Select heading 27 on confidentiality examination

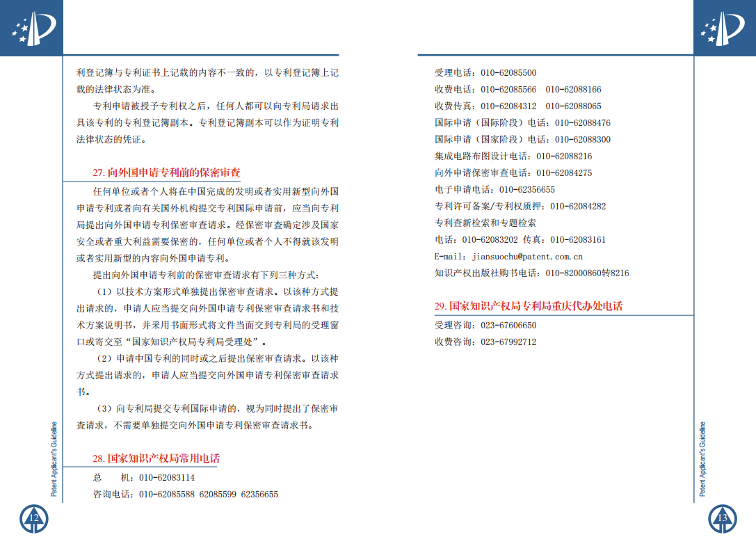tap(167, 173)
